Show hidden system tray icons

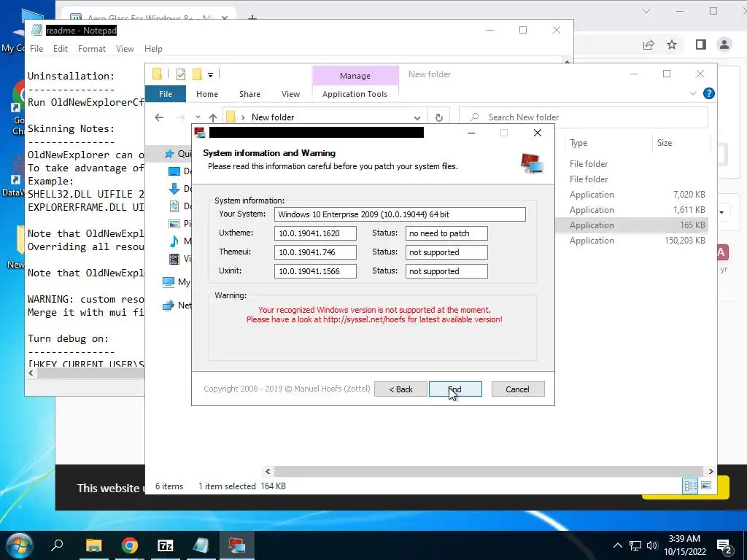(617, 545)
